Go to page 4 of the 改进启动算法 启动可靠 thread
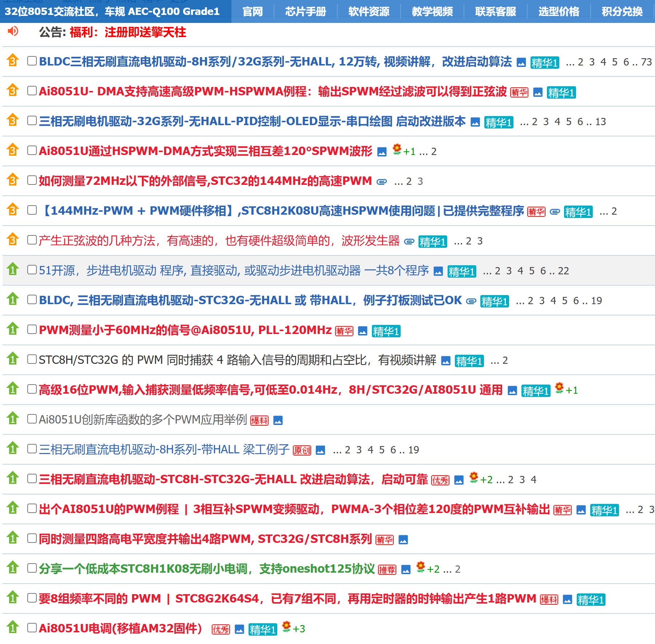 pyautogui.click(x=533, y=480)
